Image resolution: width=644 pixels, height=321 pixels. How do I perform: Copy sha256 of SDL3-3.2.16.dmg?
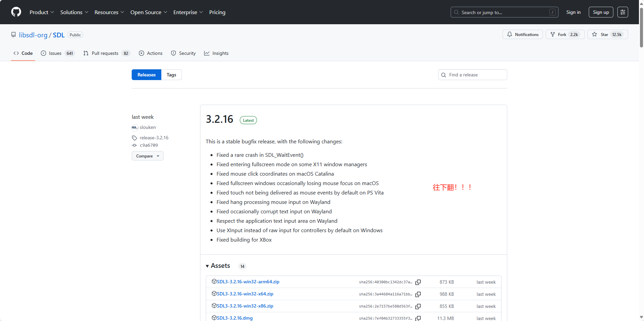pos(418,318)
